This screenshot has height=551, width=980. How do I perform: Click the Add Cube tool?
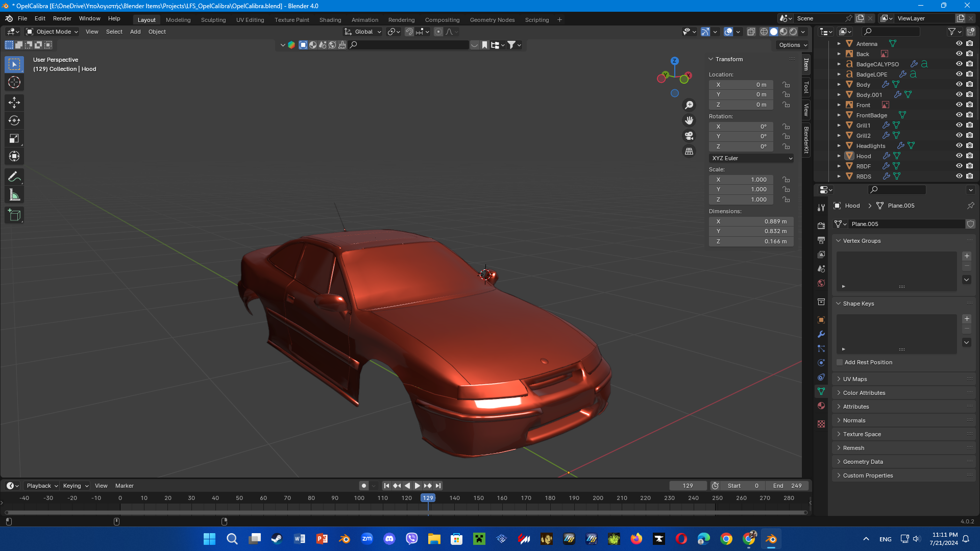[14, 215]
